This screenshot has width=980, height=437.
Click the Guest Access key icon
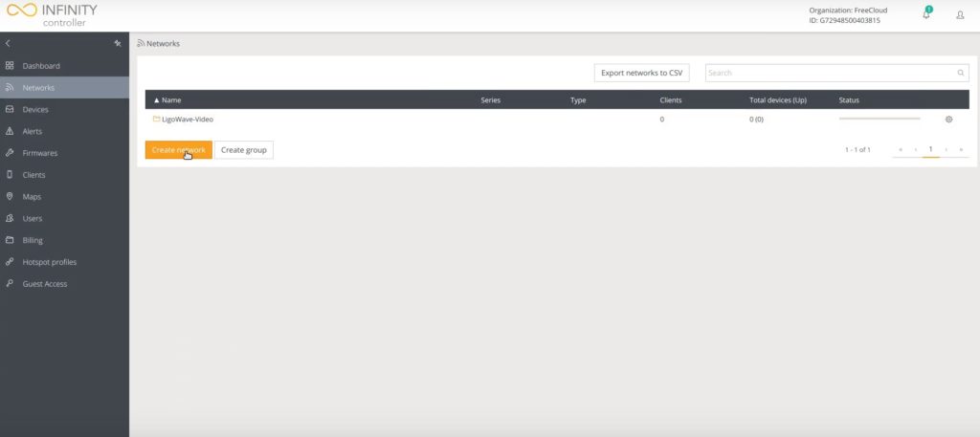(x=10, y=283)
